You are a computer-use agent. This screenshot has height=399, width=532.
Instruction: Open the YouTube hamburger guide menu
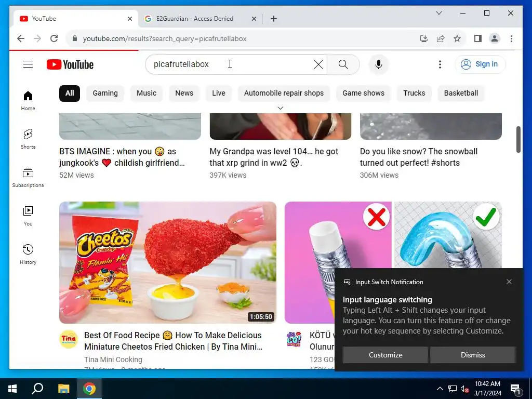(28, 64)
